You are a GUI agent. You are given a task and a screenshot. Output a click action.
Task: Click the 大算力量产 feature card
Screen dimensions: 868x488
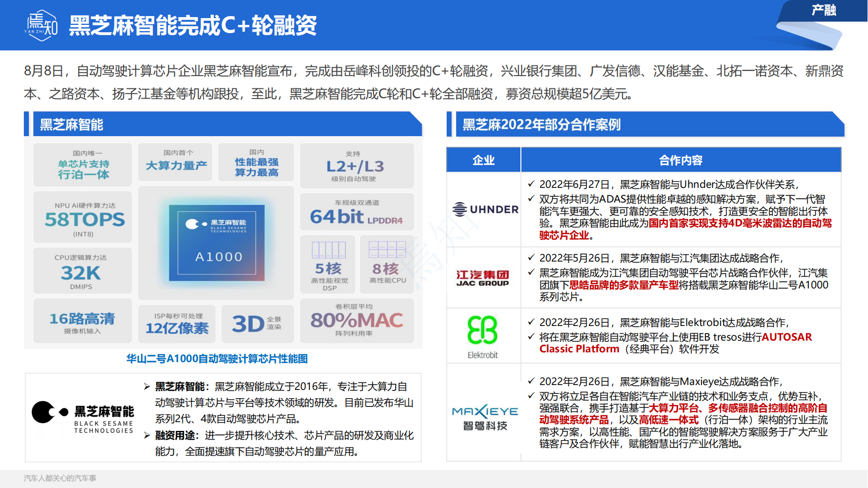[175, 162]
